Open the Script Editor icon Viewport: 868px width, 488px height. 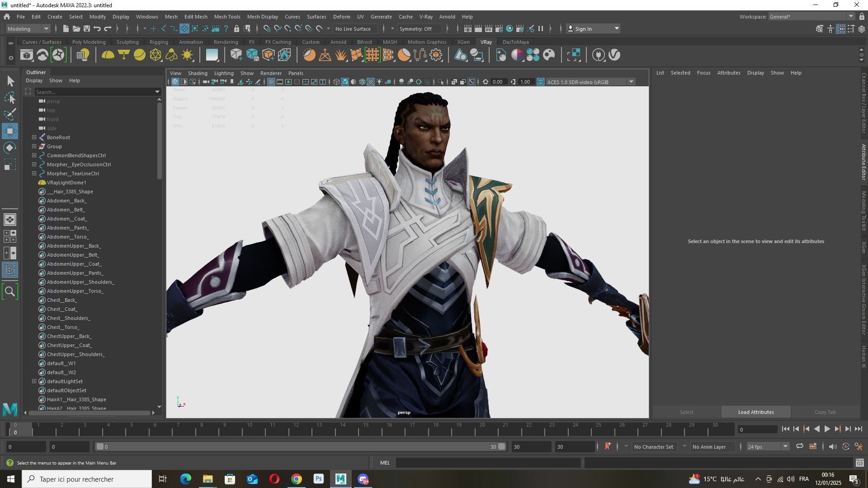click(x=859, y=463)
